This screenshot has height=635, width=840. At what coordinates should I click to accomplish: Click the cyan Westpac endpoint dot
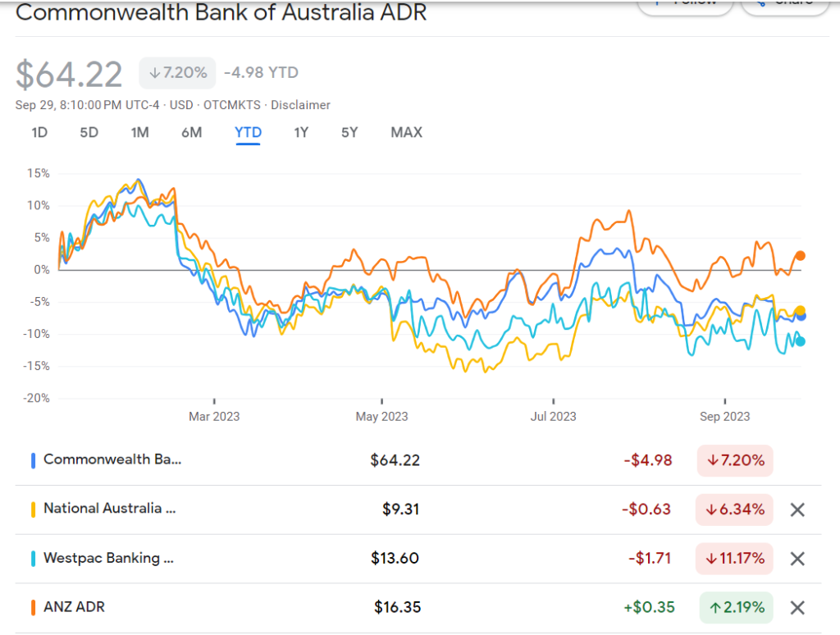(x=801, y=341)
